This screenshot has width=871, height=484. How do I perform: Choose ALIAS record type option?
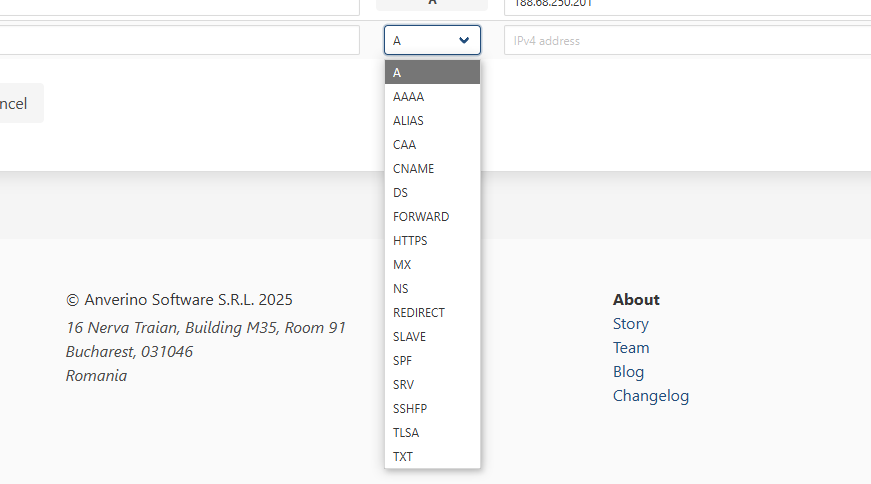coord(409,121)
